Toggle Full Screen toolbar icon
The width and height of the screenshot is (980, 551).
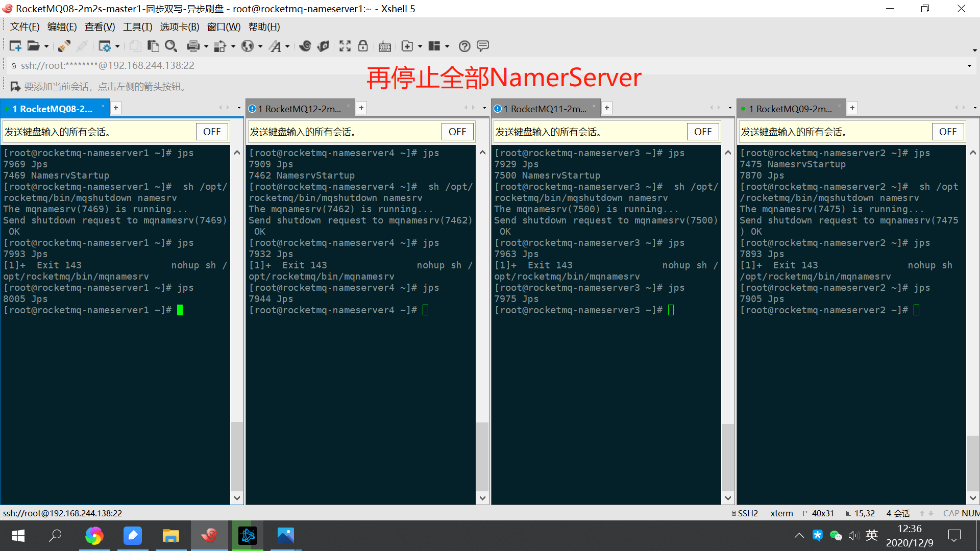pos(345,46)
